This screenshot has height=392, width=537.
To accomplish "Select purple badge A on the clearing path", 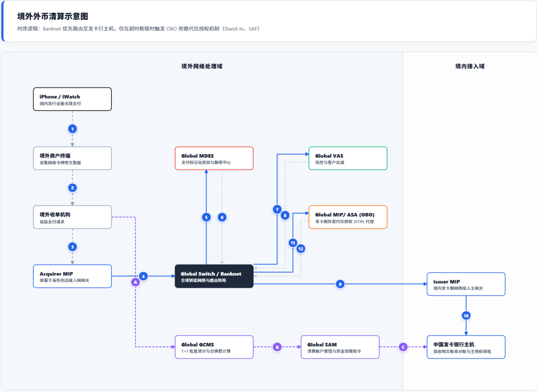I will click(136, 282).
